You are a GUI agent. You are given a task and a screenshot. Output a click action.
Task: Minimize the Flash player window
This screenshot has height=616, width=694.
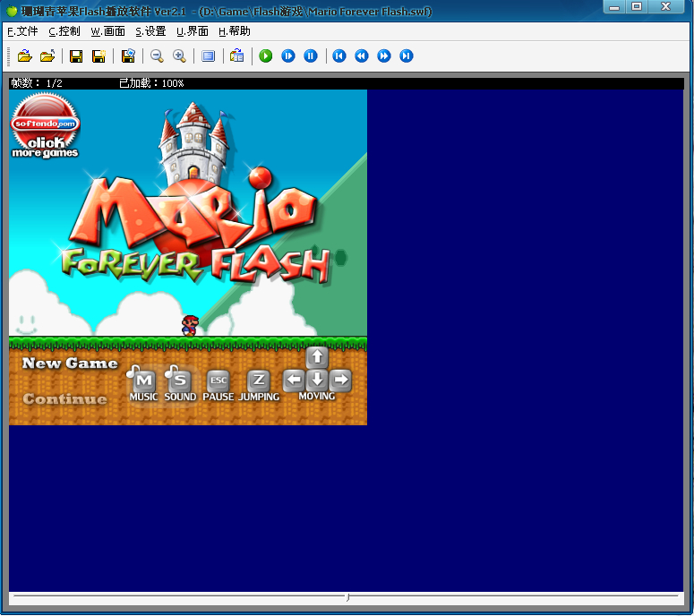[x=614, y=7]
